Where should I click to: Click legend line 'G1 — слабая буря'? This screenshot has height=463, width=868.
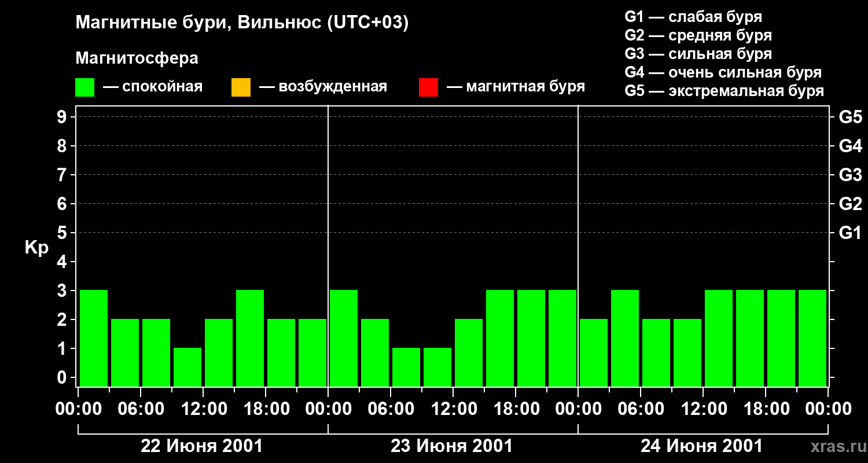click(693, 17)
